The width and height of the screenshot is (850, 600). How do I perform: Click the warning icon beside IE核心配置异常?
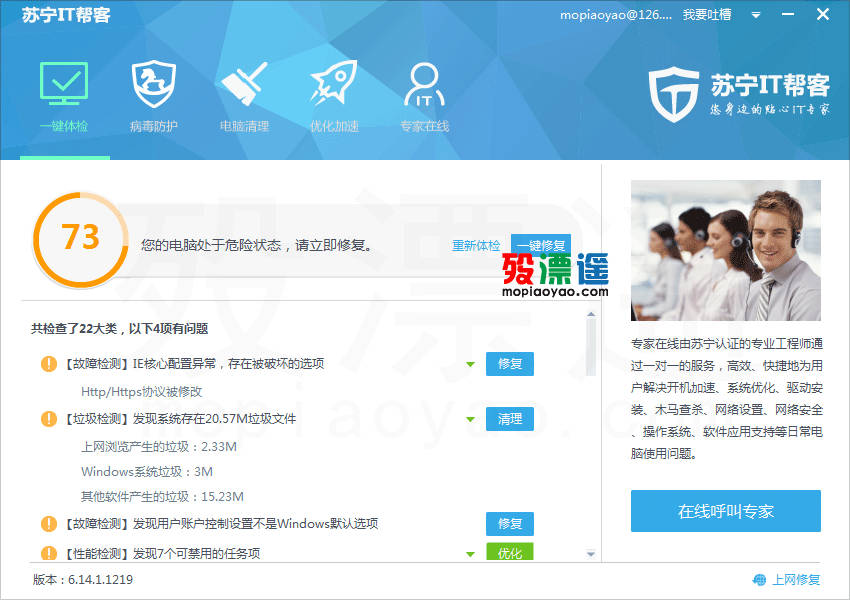[49, 364]
